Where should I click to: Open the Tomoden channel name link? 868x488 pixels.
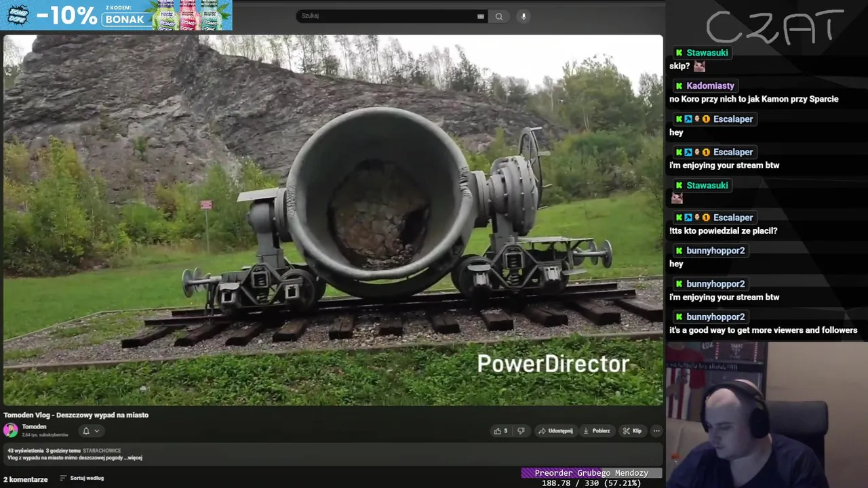pos(35,427)
